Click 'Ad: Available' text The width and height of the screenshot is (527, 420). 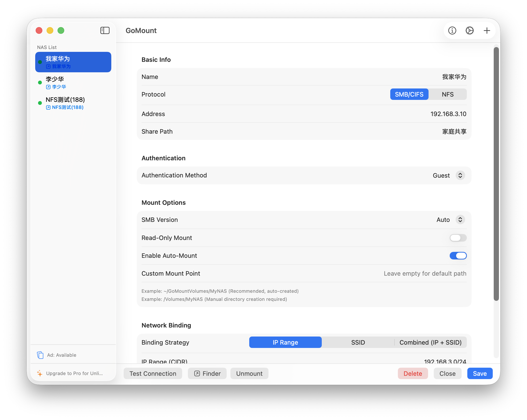[62, 355]
